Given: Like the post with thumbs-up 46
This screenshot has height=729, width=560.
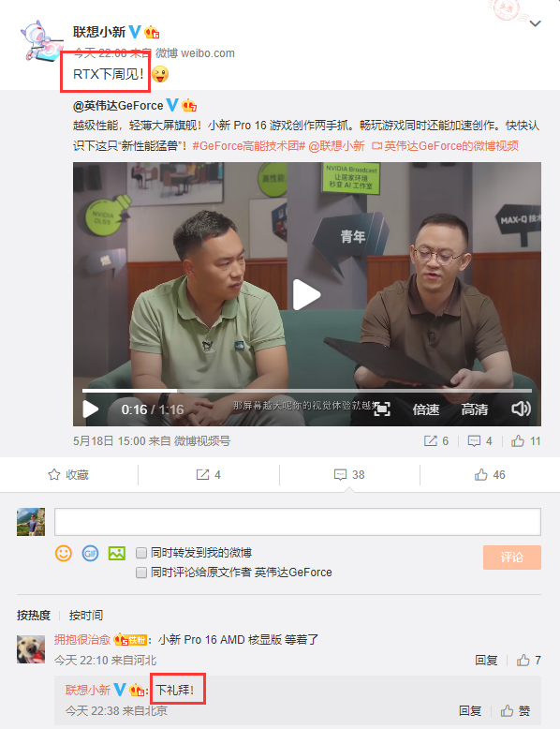Looking at the screenshot, I should click(x=490, y=475).
